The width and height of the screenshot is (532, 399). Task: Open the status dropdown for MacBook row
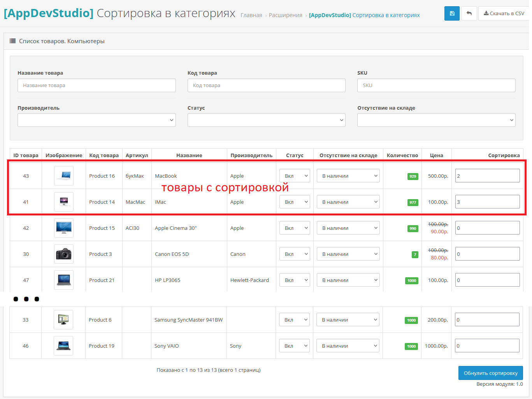coord(295,176)
